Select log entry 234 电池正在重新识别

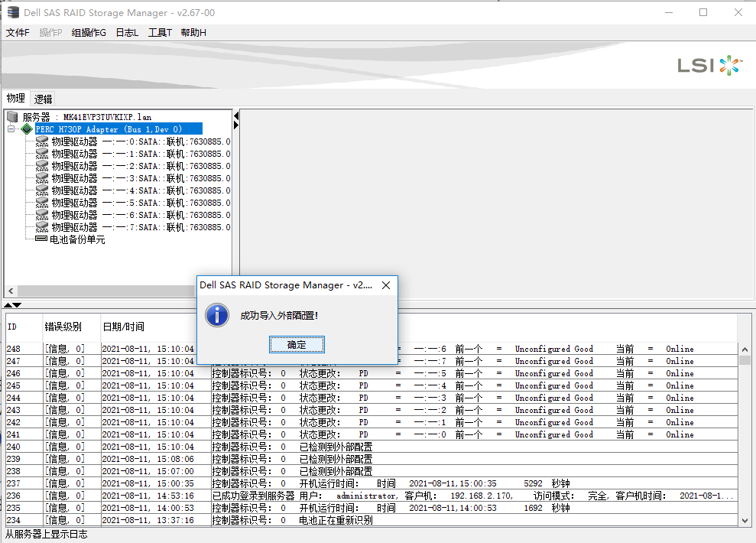pyautogui.click(x=372, y=520)
